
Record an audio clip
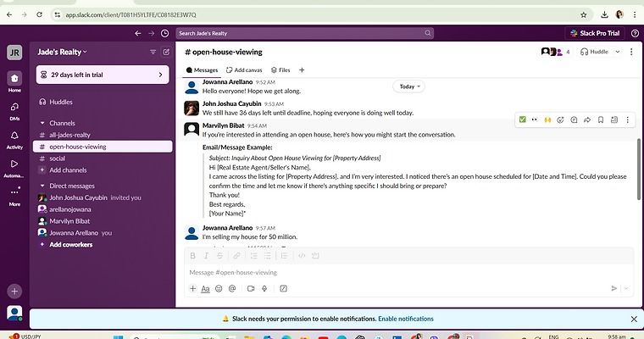coord(264,288)
